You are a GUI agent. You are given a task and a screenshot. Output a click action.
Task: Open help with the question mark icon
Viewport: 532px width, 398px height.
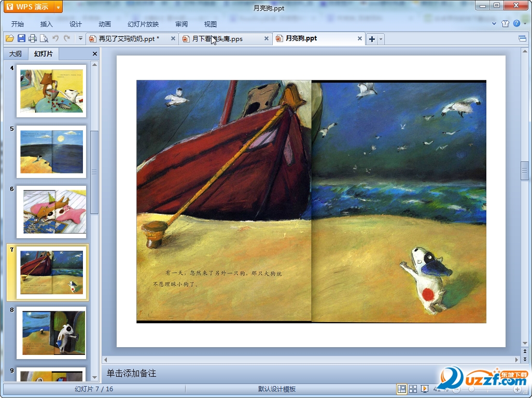[x=516, y=23]
